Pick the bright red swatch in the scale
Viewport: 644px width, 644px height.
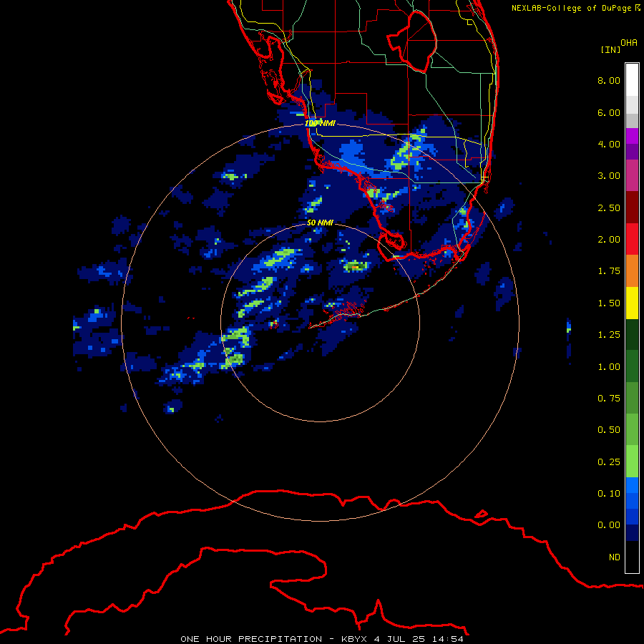coord(632,239)
